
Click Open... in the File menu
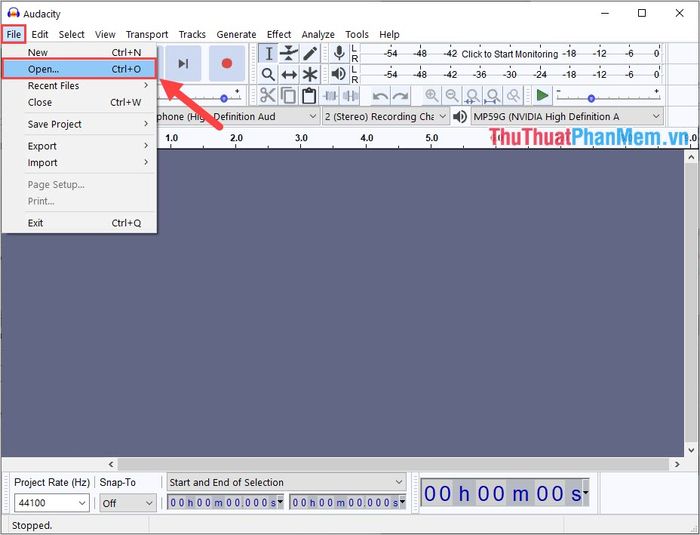pyautogui.click(x=44, y=69)
